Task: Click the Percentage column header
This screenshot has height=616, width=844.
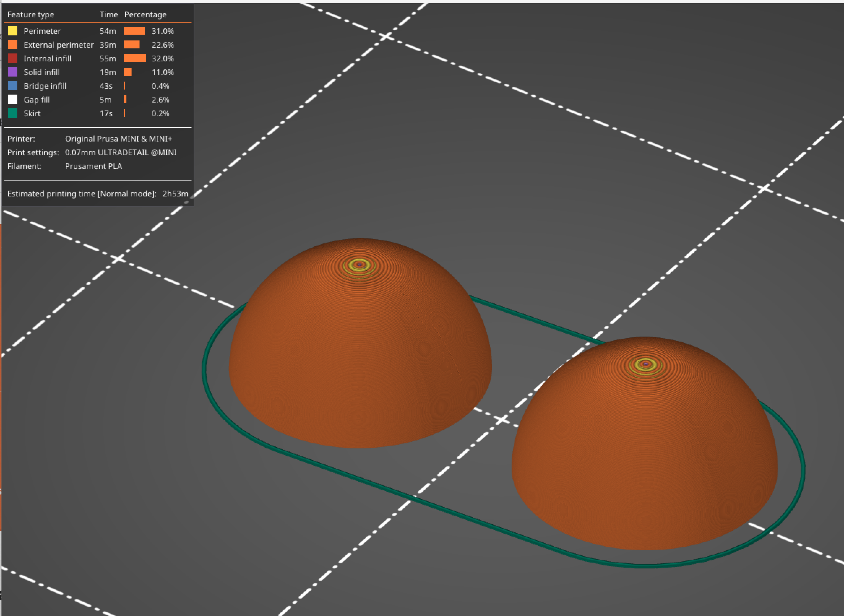Action: pyautogui.click(x=146, y=14)
